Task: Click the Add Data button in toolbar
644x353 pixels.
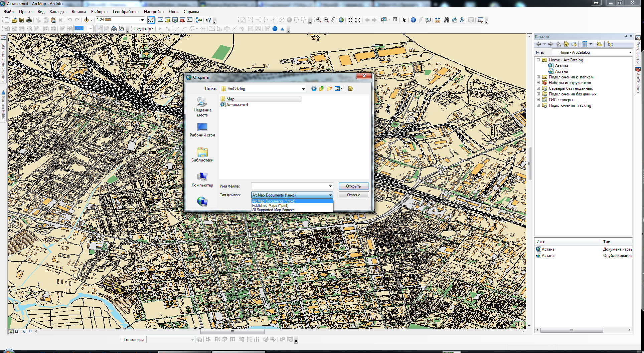Action: (x=86, y=20)
